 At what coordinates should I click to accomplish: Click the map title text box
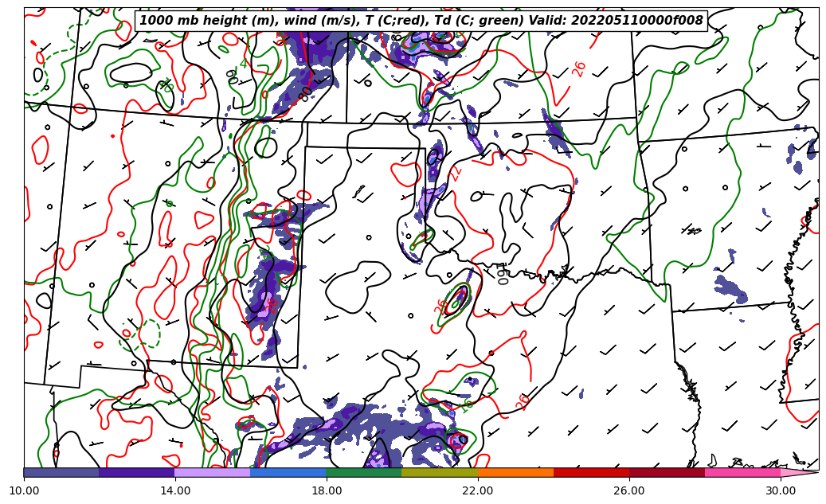pyautogui.click(x=421, y=21)
